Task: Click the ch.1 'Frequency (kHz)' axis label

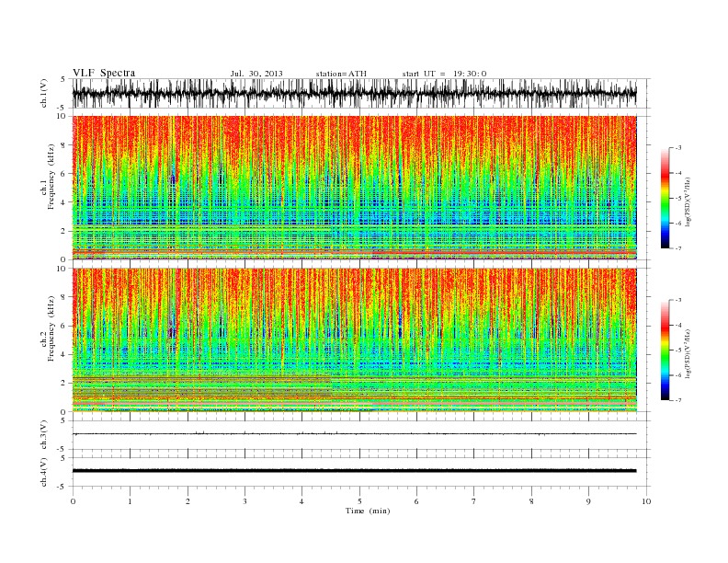Action: [51, 177]
